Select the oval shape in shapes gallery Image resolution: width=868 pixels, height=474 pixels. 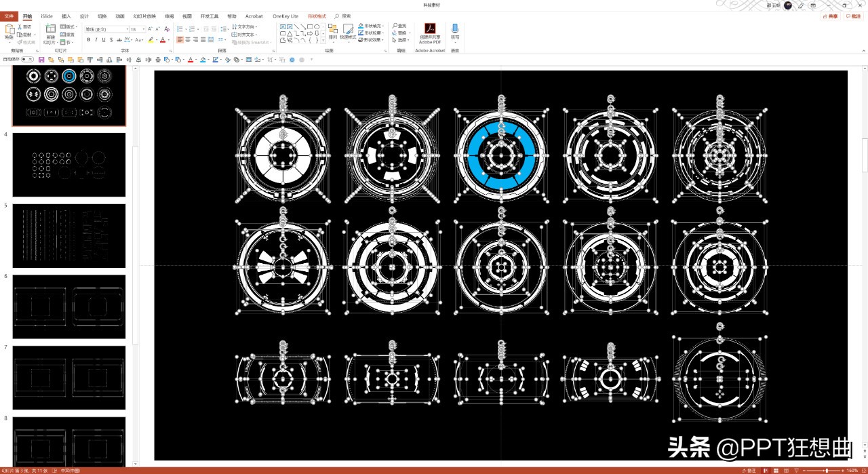click(317, 26)
